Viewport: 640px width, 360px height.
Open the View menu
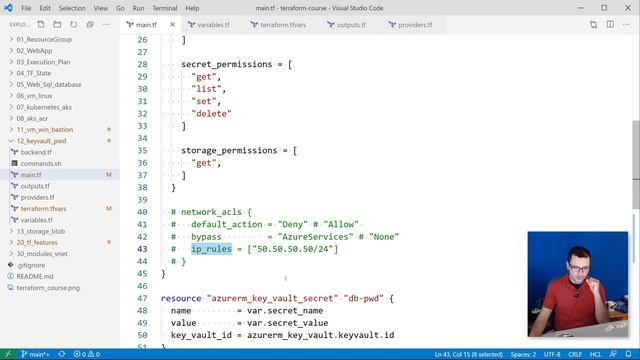click(x=100, y=8)
